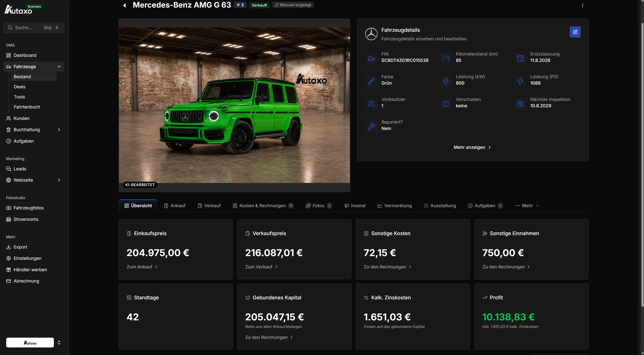Open Zu den Rechnungen under Sonstige Einnahmen

point(506,267)
